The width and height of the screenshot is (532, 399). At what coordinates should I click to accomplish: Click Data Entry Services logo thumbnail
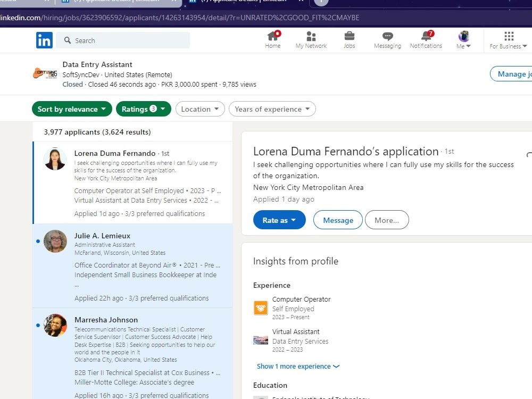(x=261, y=340)
